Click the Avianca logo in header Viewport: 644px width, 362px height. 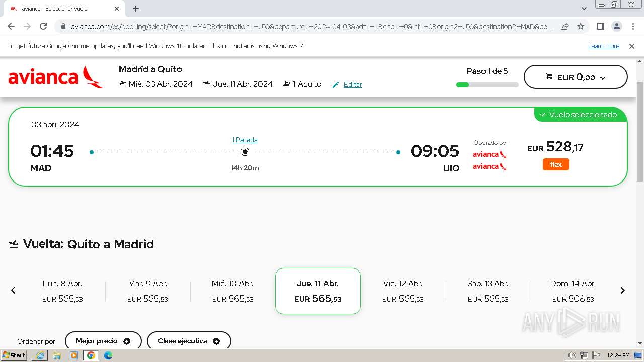pos(55,77)
